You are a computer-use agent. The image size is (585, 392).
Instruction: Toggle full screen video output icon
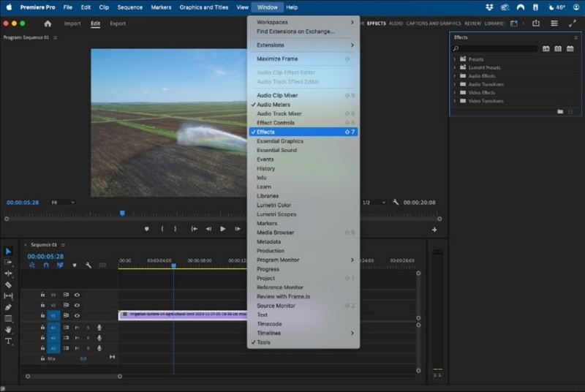(573, 23)
